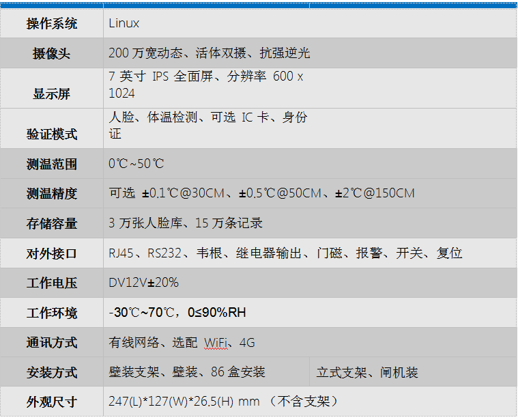Select the 壁装支架、壁装、86 盒安装 cell
Image resolution: width=518 pixels, height=420 pixels.
pyautogui.click(x=187, y=373)
